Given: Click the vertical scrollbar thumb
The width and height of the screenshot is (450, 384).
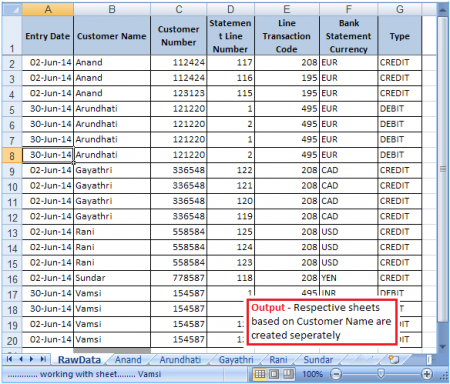Looking at the screenshot, I should pos(443,169).
